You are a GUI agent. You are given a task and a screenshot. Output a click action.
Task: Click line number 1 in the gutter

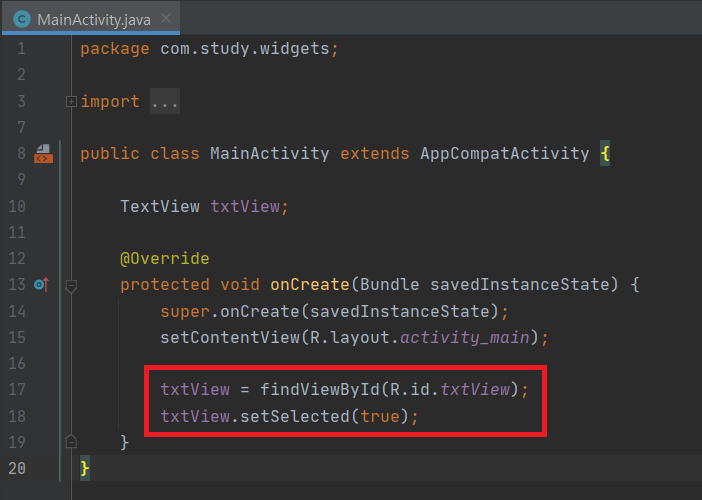pos(21,48)
